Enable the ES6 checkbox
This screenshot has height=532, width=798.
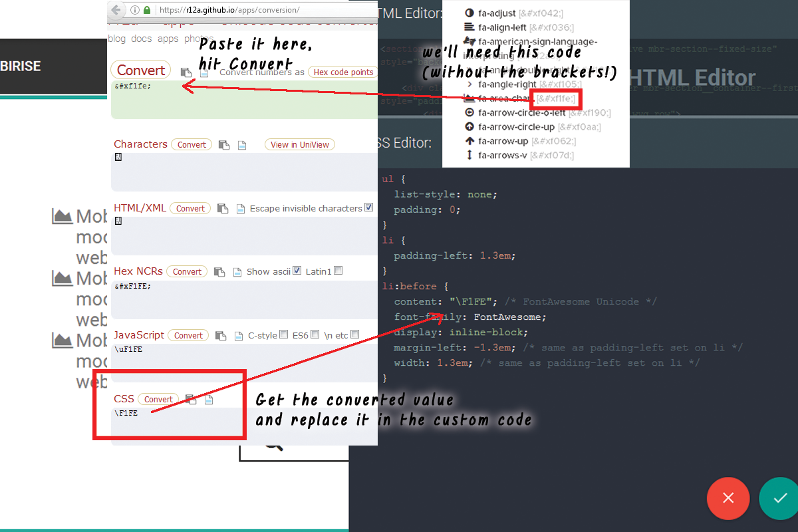pos(315,334)
